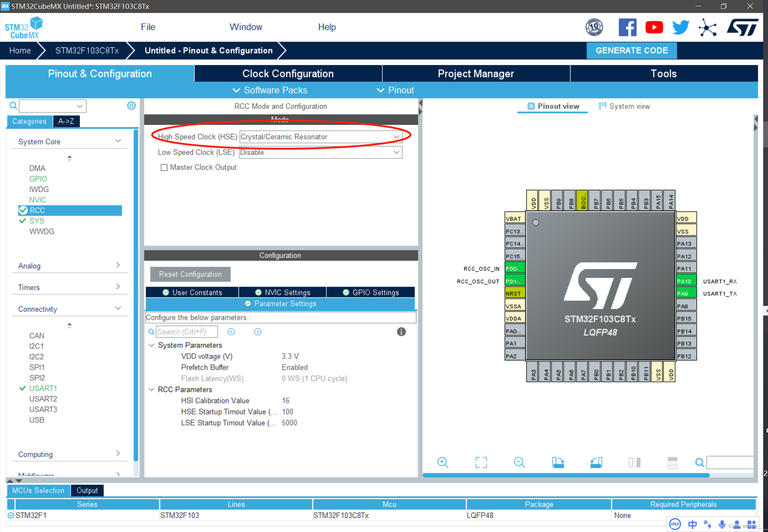
Task: Expand Computing category
Action: 118,453
